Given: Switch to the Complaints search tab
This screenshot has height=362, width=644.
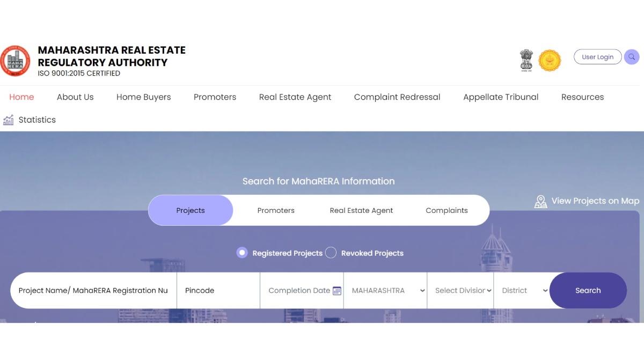Looking at the screenshot, I should 447,210.
